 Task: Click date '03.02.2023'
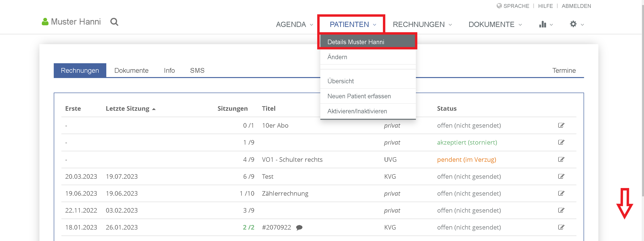[122, 210]
